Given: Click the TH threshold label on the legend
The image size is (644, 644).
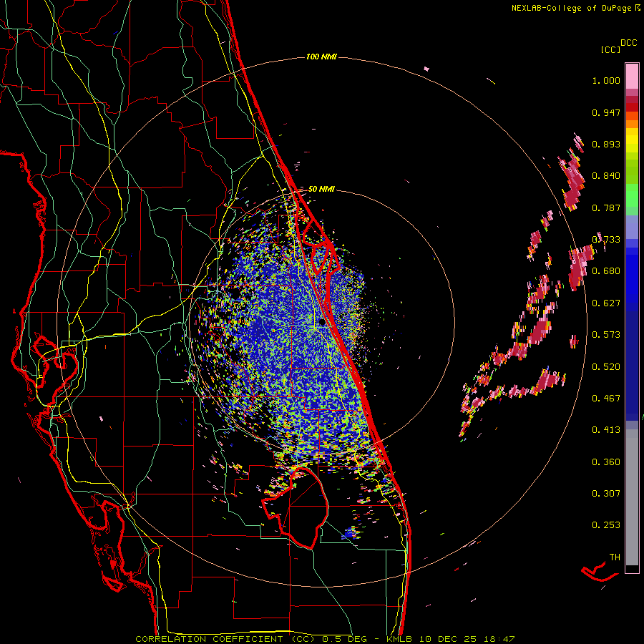Looking at the screenshot, I should 615,557.
